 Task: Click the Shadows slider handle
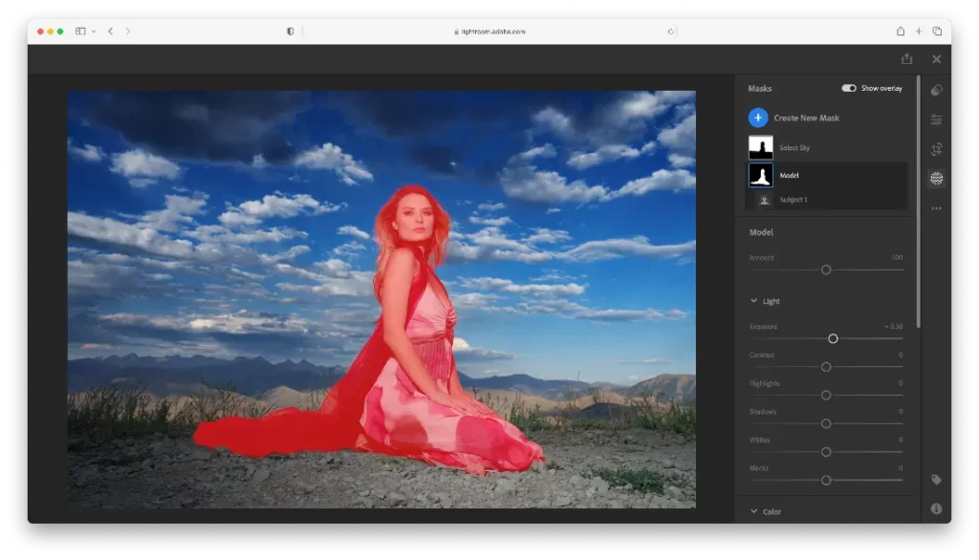(826, 424)
